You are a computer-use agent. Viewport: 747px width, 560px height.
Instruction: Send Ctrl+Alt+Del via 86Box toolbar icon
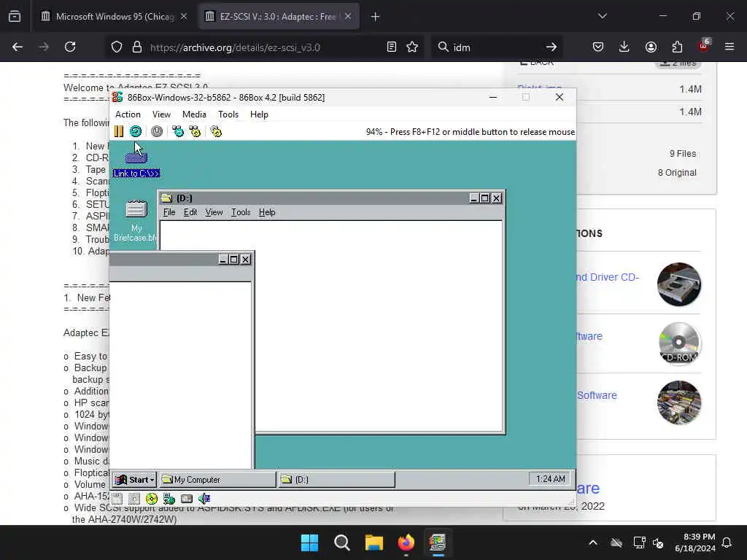click(x=178, y=131)
